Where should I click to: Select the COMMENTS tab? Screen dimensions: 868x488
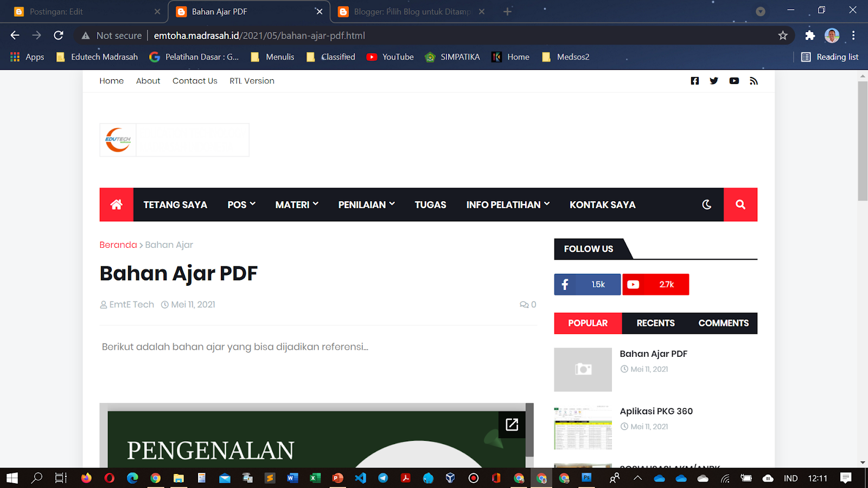pyautogui.click(x=724, y=323)
